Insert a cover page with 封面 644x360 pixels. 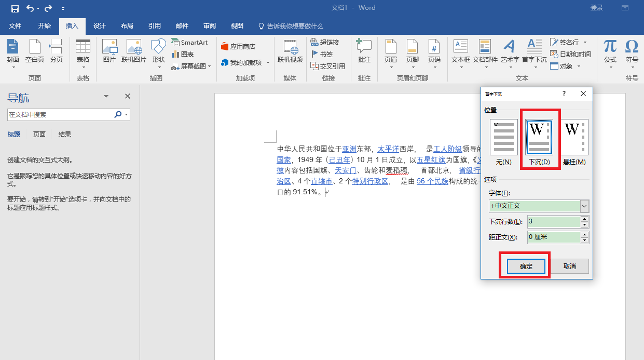13,52
